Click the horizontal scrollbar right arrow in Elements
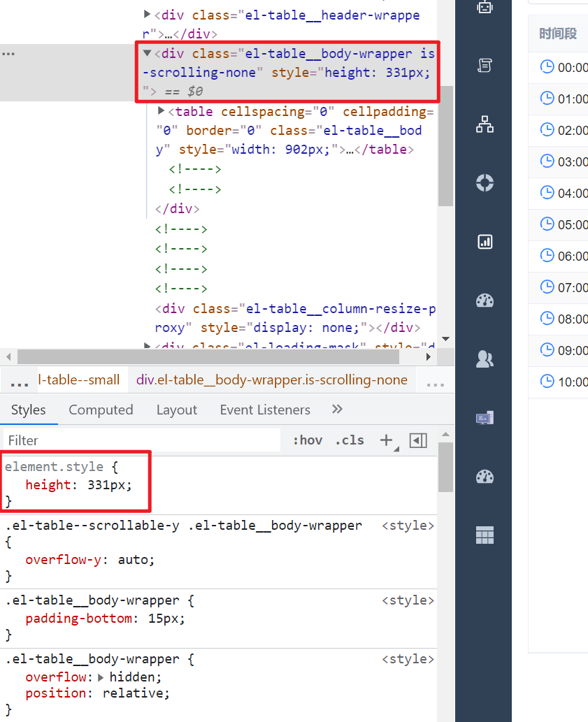The height and width of the screenshot is (722, 588). [x=429, y=357]
